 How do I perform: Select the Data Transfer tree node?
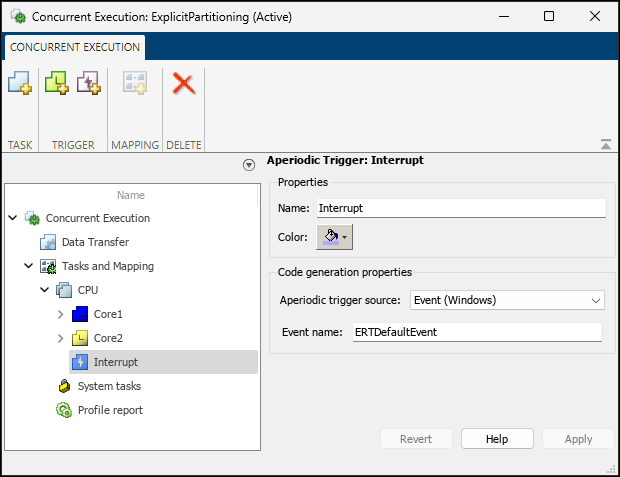tap(94, 242)
